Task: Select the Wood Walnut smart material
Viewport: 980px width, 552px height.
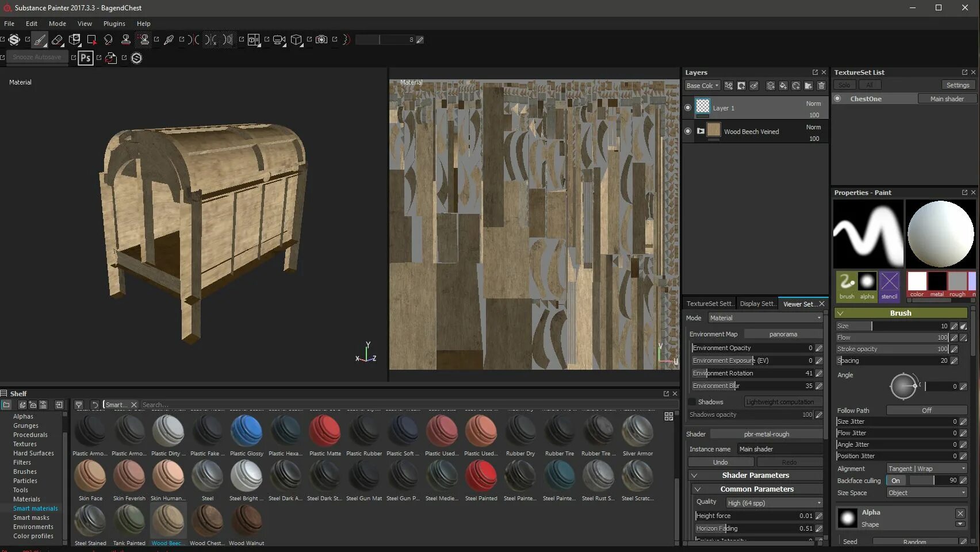Action: pyautogui.click(x=246, y=523)
